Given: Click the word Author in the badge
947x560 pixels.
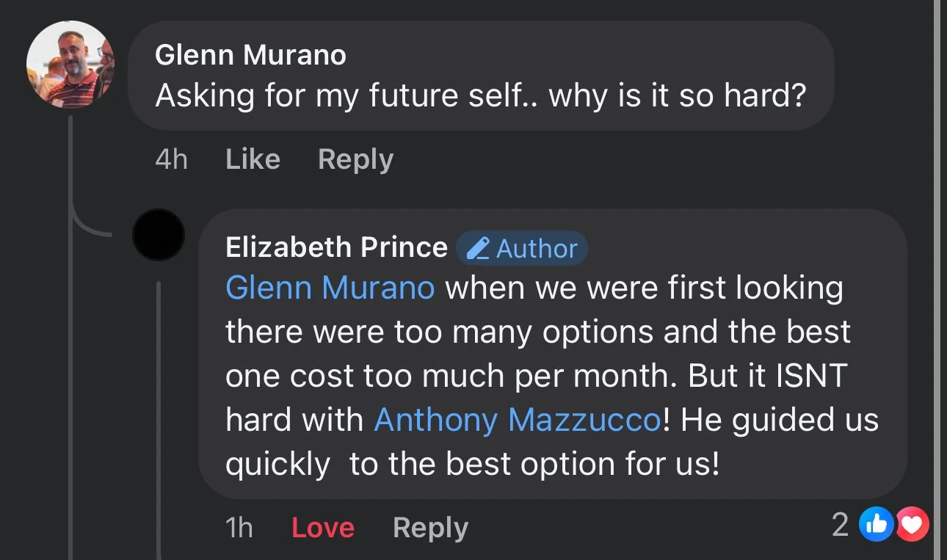Looking at the screenshot, I should click(x=537, y=249).
